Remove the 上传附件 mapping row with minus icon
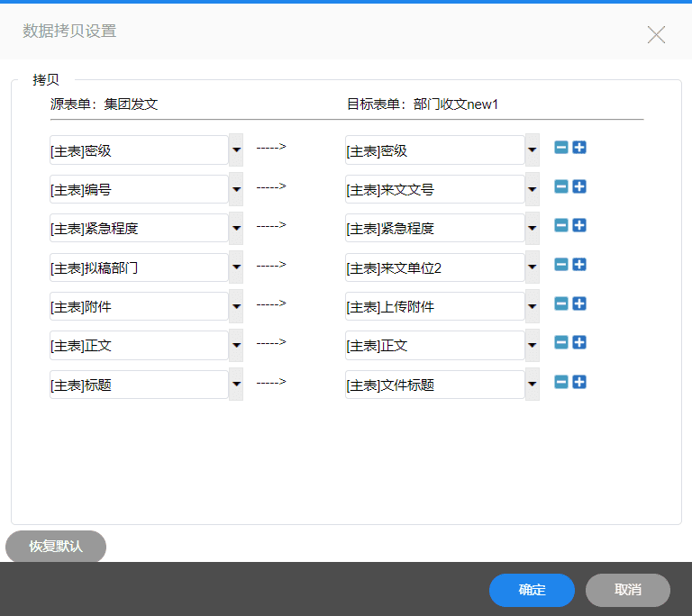Viewport: 692px width, 616px height. [561, 303]
